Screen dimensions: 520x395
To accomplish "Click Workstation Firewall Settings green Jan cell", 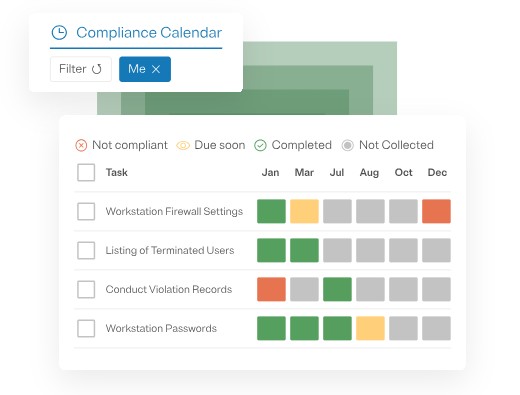I will pos(271,211).
